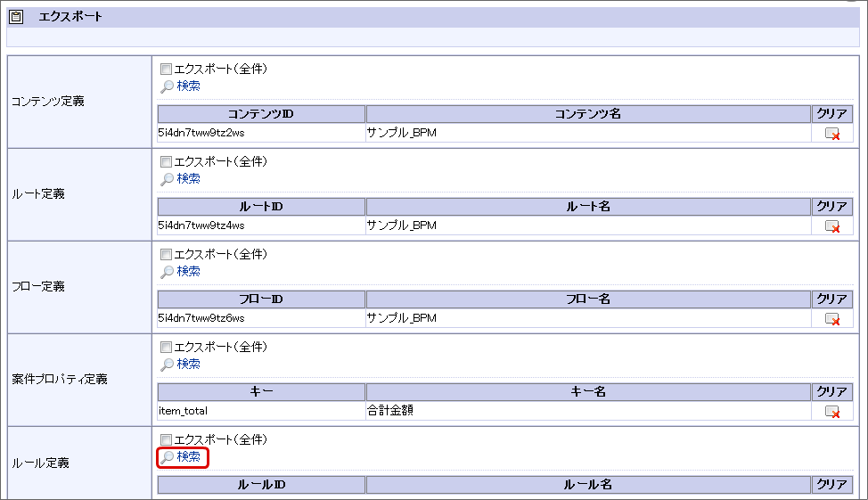The height and width of the screenshot is (500, 868).
Task: Select the 合計金額 key name cell
Action: 588,411
